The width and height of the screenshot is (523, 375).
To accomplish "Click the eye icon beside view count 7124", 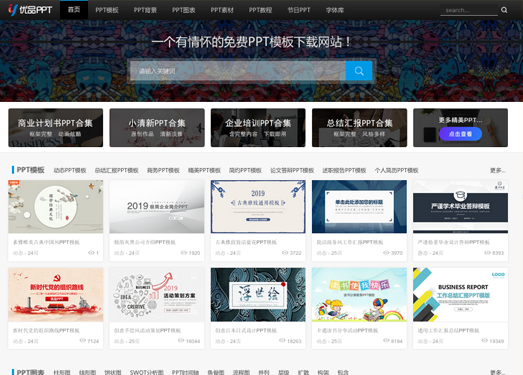I will (82, 341).
